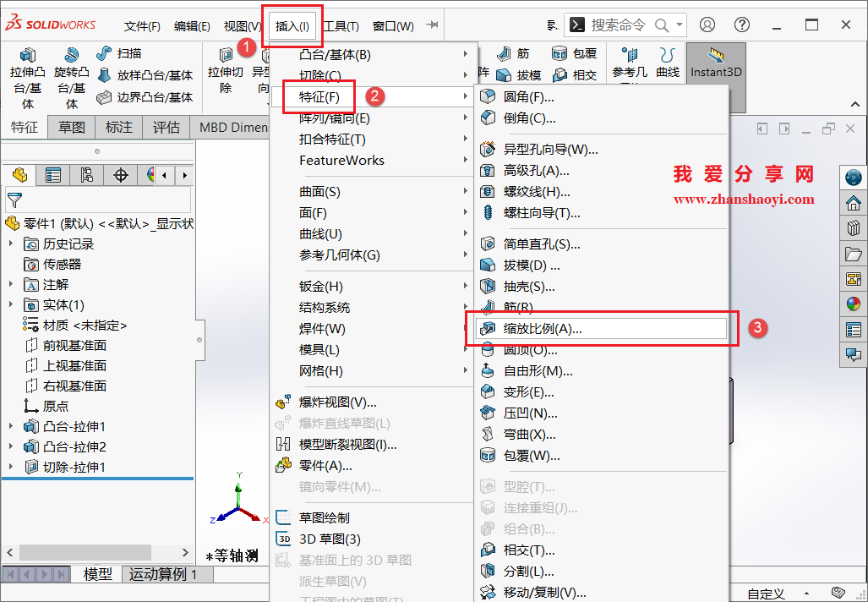
Task: Choose 自由形(M)... menu entry
Action: click(x=601, y=370)
